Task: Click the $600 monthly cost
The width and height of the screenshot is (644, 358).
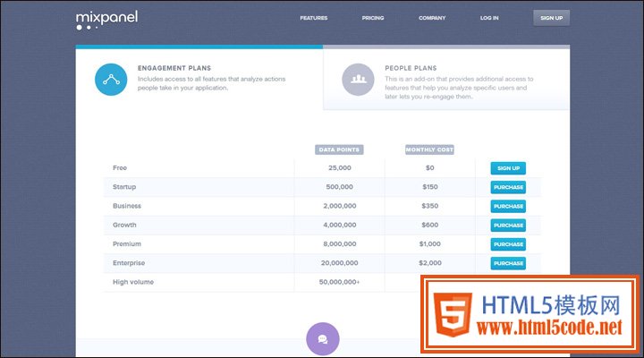Action: [430, 225]
